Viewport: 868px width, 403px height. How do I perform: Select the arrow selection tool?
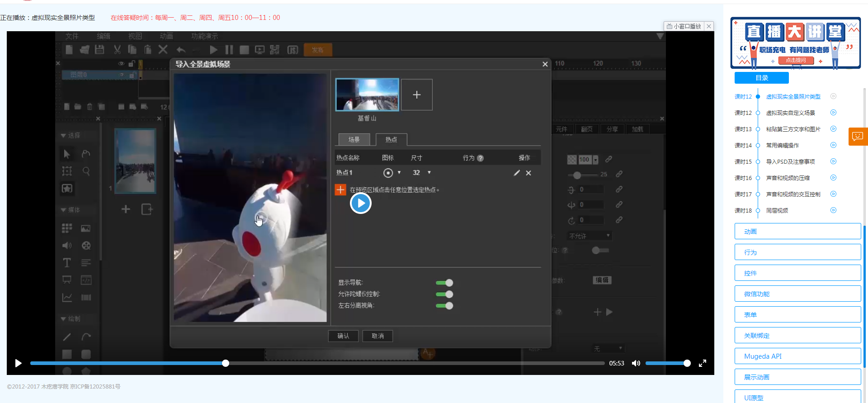point(67,154)
